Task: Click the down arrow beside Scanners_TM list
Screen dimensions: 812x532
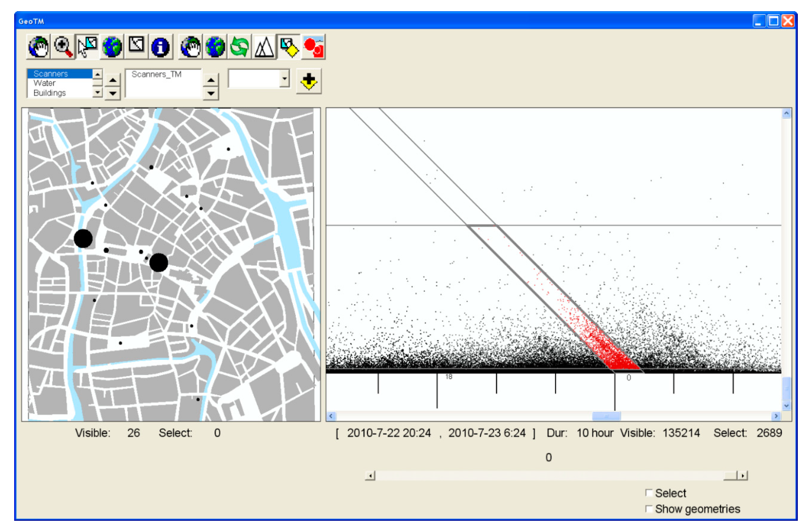Action: click(x=211, y=93)
